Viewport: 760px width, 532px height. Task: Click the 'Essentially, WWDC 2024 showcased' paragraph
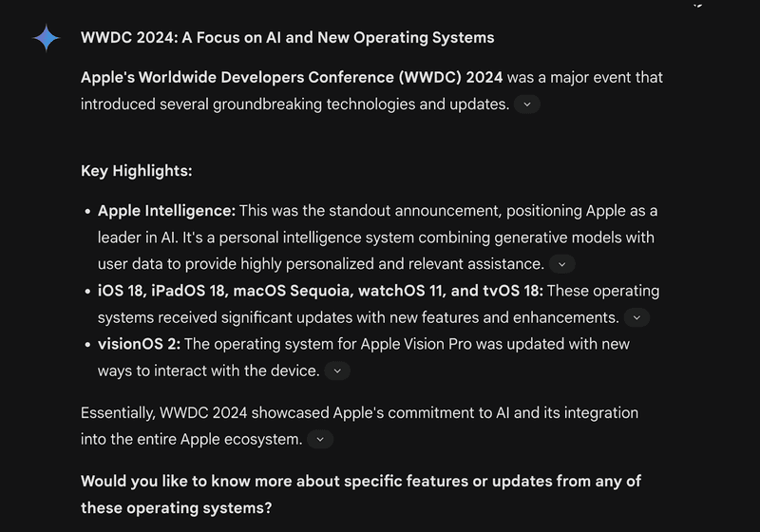coord(360,426)
